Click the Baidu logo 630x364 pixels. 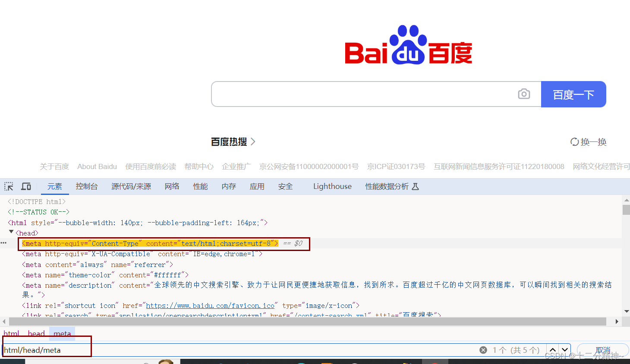(408, 45)
